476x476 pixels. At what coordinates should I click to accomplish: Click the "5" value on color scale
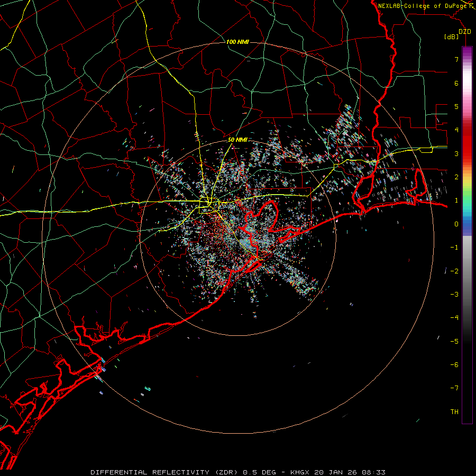(x=456, y=106)
